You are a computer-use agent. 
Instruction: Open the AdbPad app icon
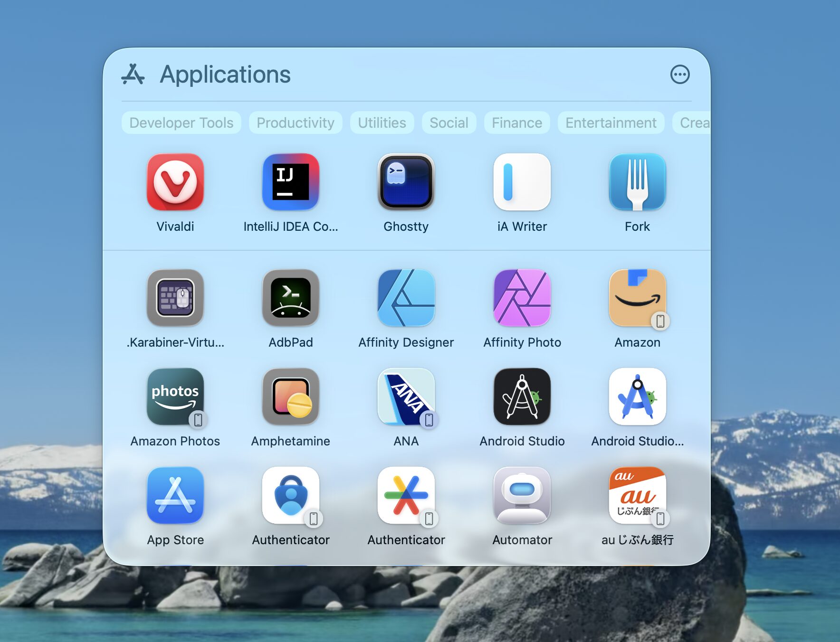291,298
